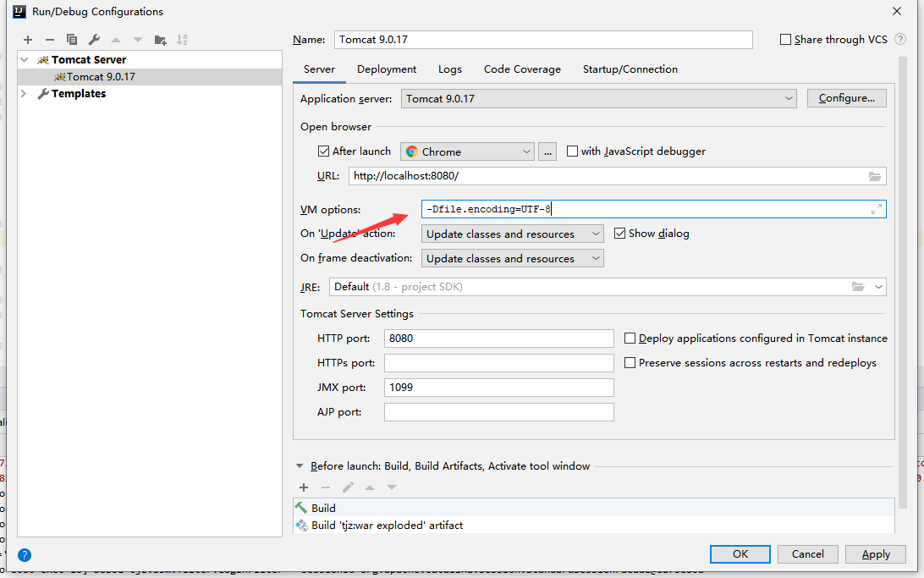Click the Chrome icon in the browser dropdown
Image resolution: width=924 pixels, height=578 pixels.
[x=412, y=151]
